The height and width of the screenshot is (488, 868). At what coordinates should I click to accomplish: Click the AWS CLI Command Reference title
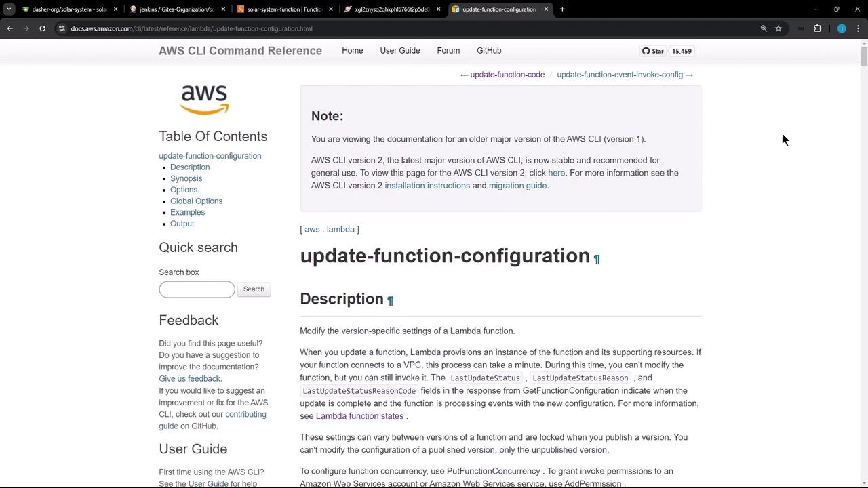point(240,51)
